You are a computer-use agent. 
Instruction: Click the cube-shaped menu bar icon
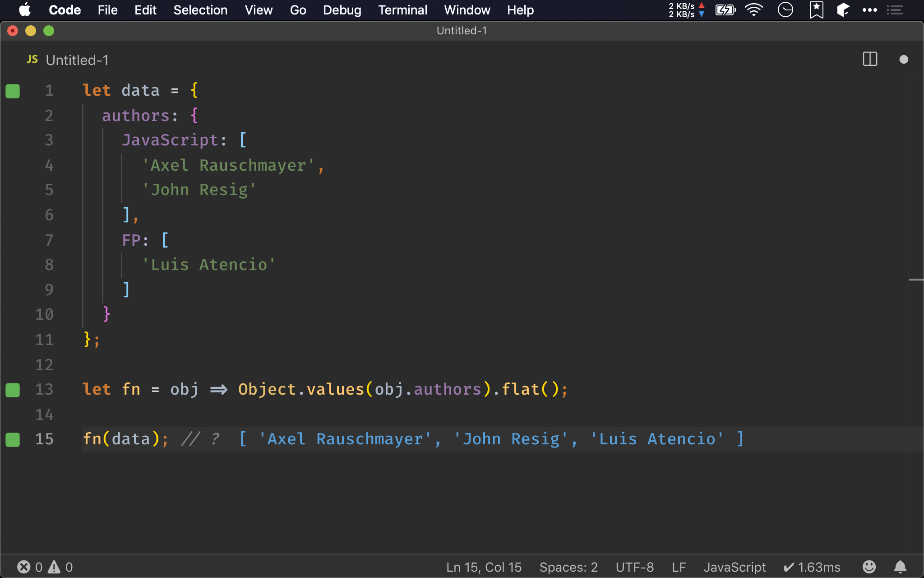tap(843, 10)
